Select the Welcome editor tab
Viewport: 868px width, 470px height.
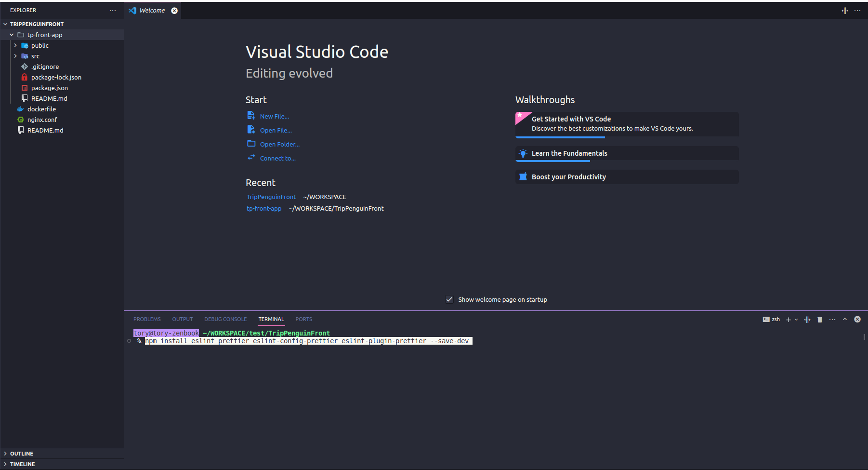click(153, 11)
